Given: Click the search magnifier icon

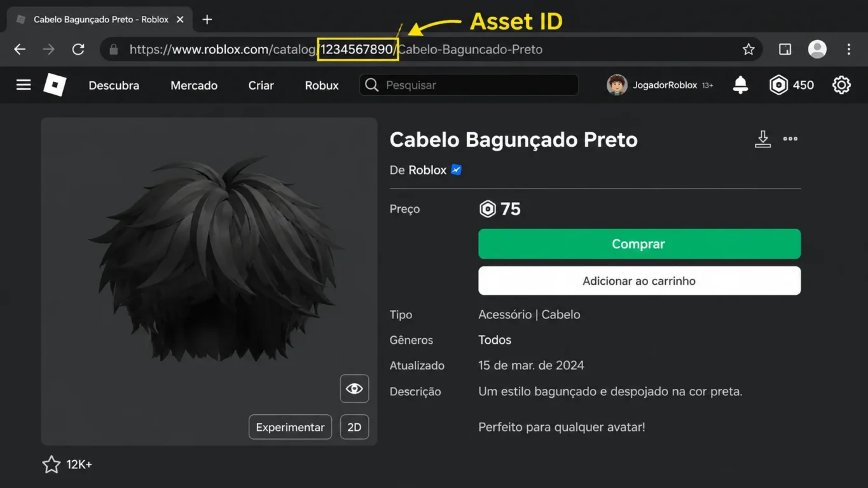Looking at the screenshot, I should pyautogui.click(x=372, y=85).
